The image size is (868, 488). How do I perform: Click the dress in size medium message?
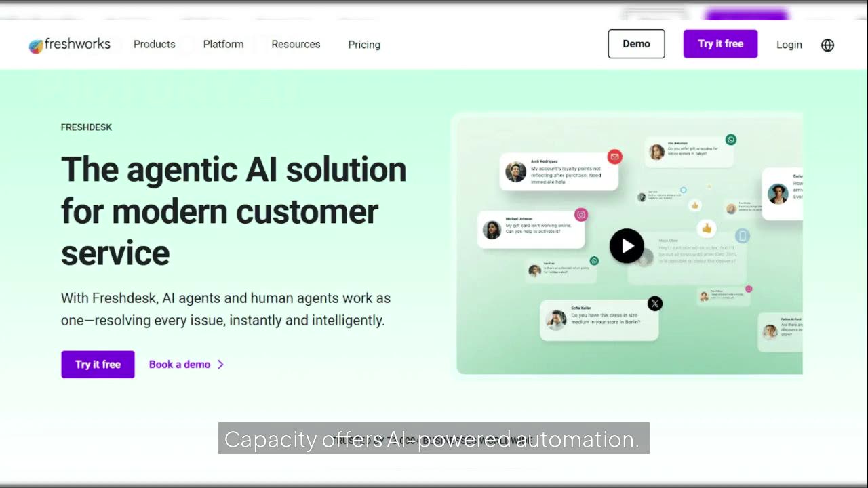pyautogui.click(x=599, y=320)
